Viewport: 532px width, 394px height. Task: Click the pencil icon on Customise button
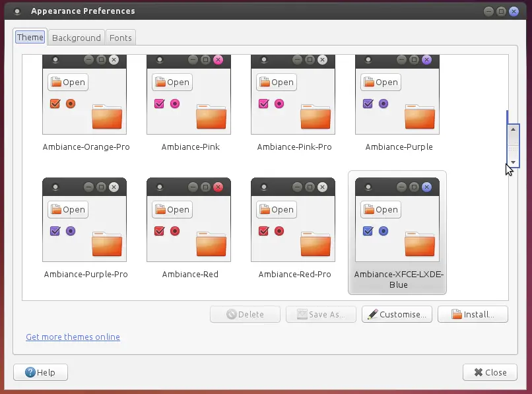coord(372,314)
